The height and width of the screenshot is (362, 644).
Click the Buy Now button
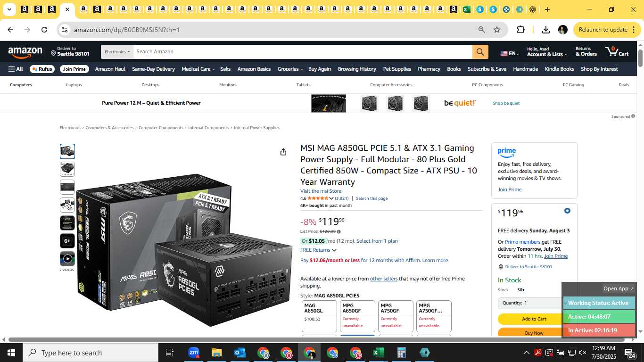click(x=534, y=332)
